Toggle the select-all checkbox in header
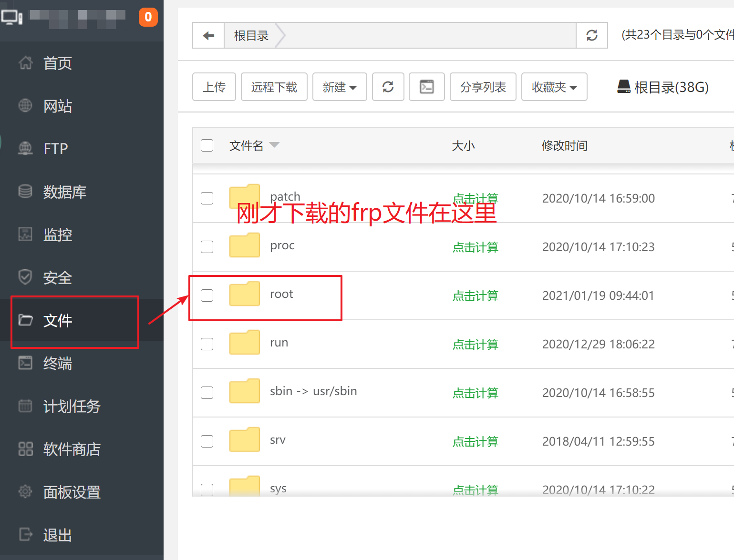734x560 pixels. coord(207,145)
